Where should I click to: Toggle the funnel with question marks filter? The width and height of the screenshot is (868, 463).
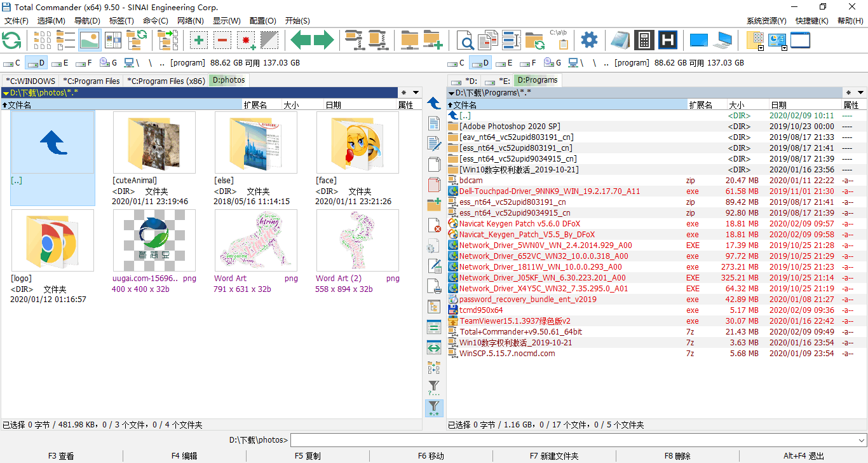434,387
